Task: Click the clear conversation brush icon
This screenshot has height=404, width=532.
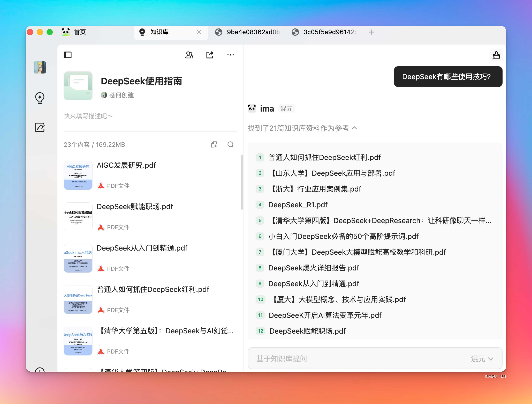Action: (x=496, y=55)
